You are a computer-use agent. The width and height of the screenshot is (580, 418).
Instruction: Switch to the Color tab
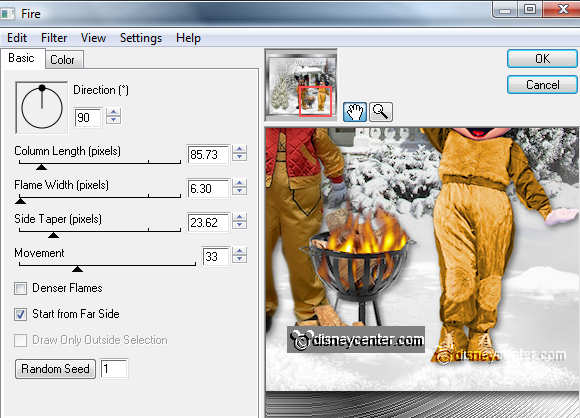tap(64, 60)
